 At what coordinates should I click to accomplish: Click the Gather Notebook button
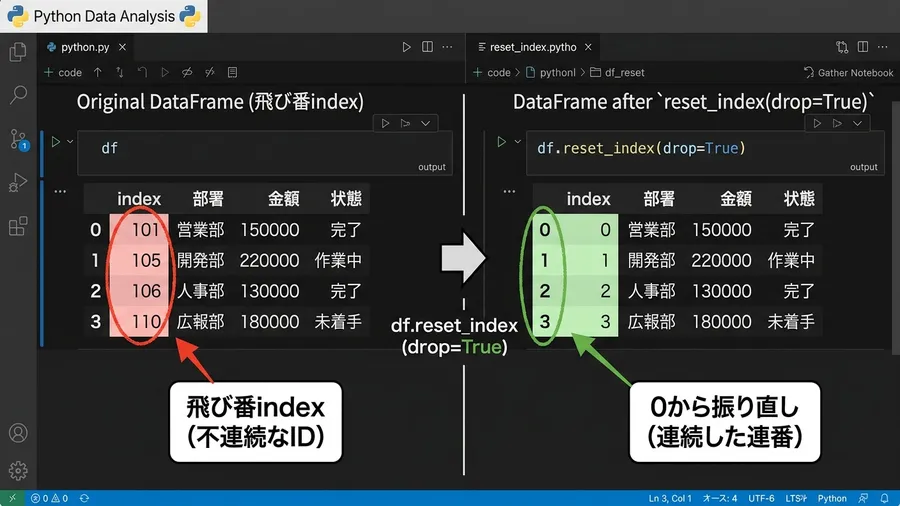pyautogui.click(x=849, y=72)
